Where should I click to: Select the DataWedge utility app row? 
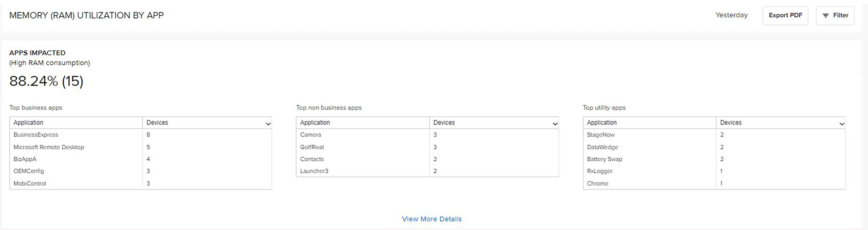click(602, 147)
